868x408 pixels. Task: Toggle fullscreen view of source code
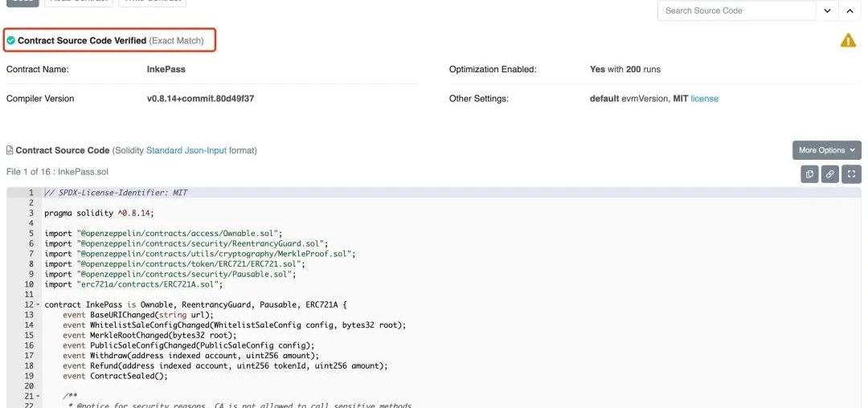tap(852, 173)
